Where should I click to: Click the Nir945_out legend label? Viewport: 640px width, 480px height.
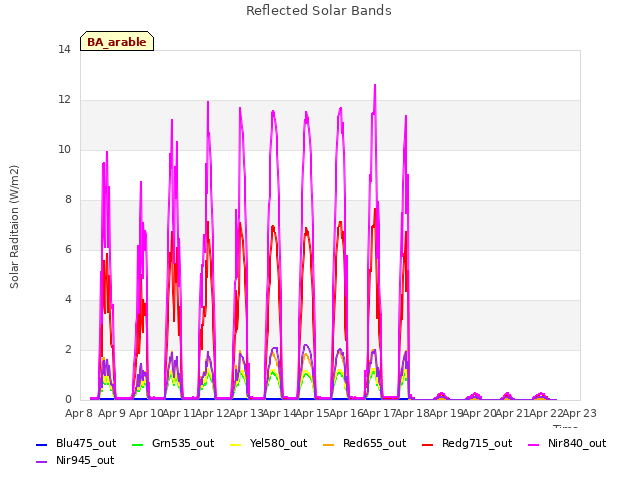point(85,461)
